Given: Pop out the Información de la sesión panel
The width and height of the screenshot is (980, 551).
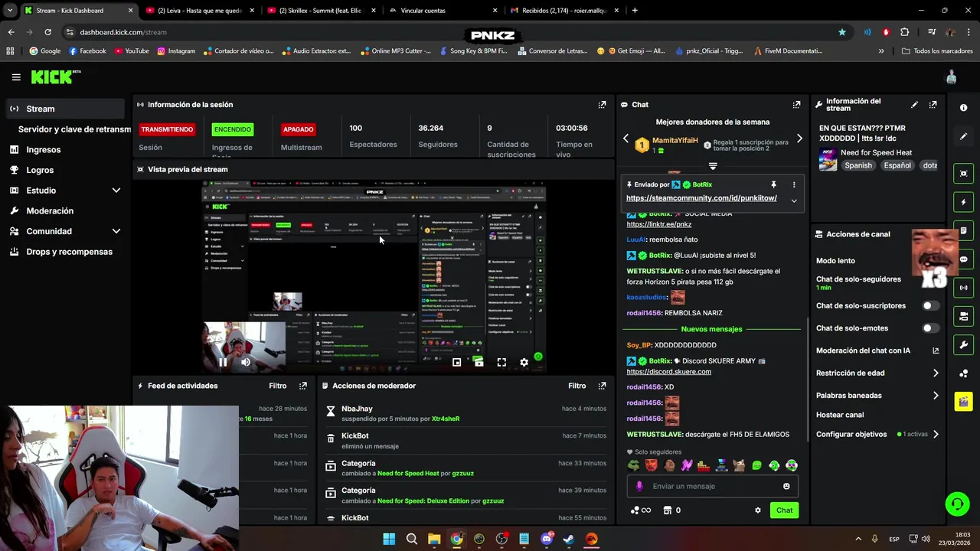Looking at the screenshot, I should pos(602,105).
